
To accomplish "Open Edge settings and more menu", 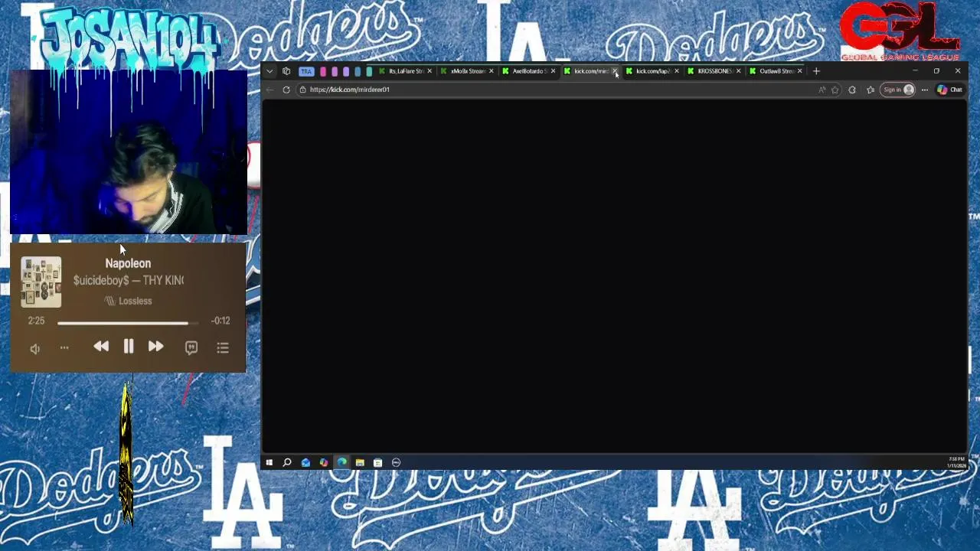I will pyautogui.click(x=925, y=90).
